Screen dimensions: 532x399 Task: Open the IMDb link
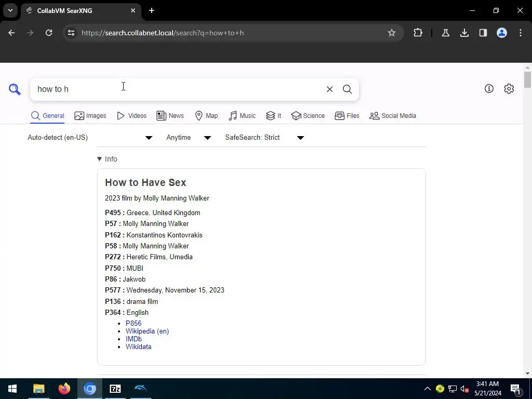(x=134, y=339)
